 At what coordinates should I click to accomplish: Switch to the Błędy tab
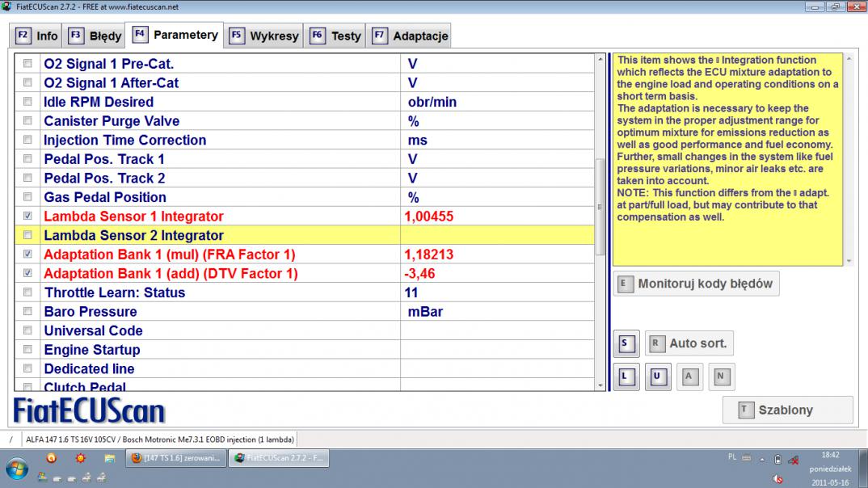[x=95, y=36]
